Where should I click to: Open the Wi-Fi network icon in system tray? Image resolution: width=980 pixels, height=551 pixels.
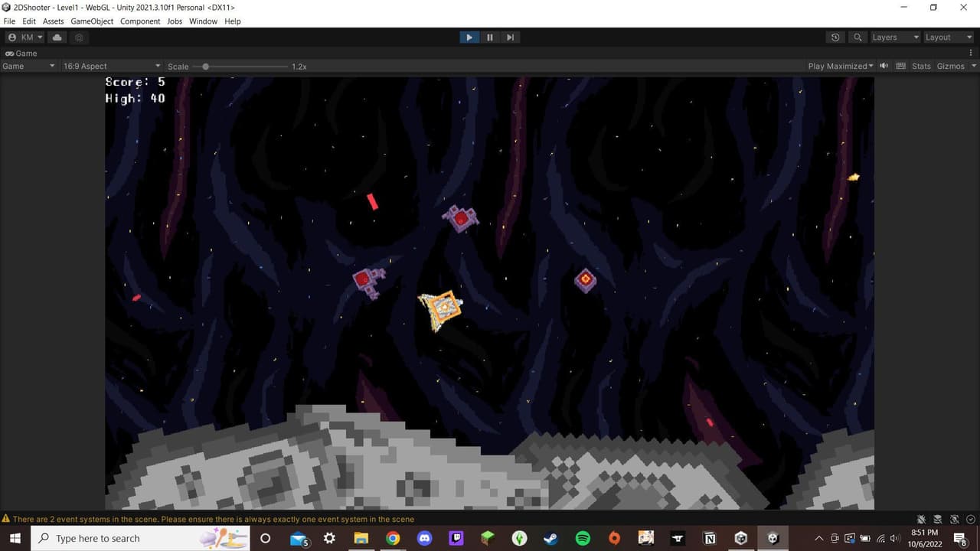880,538
